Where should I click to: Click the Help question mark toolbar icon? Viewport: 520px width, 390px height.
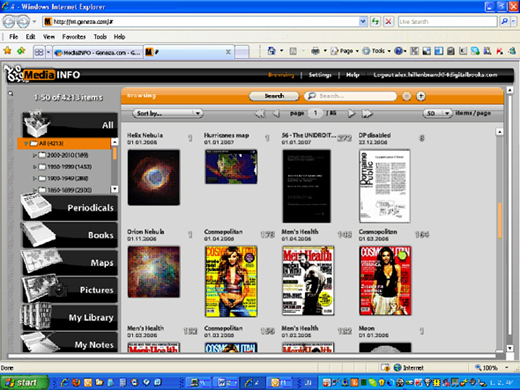click(398, 51)
